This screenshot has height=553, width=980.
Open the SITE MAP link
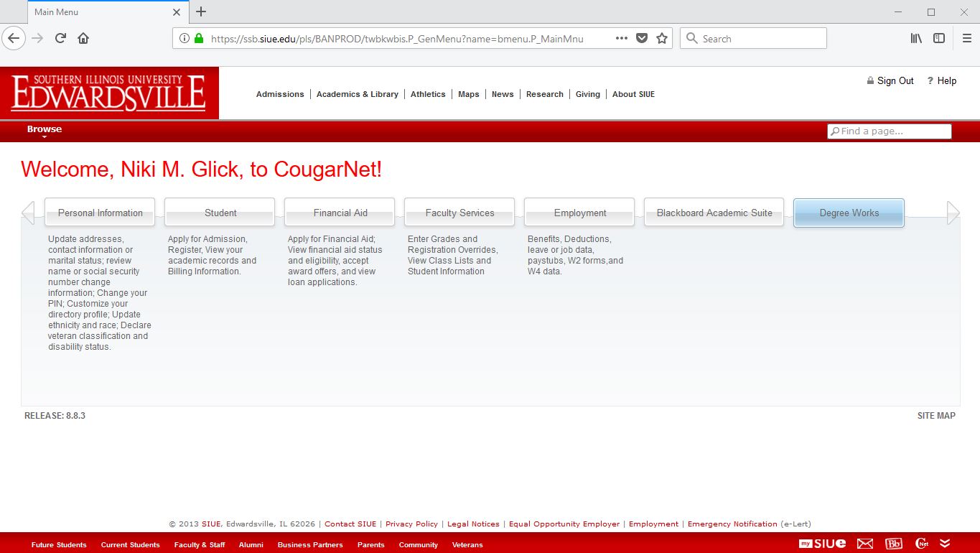(936, 416)
